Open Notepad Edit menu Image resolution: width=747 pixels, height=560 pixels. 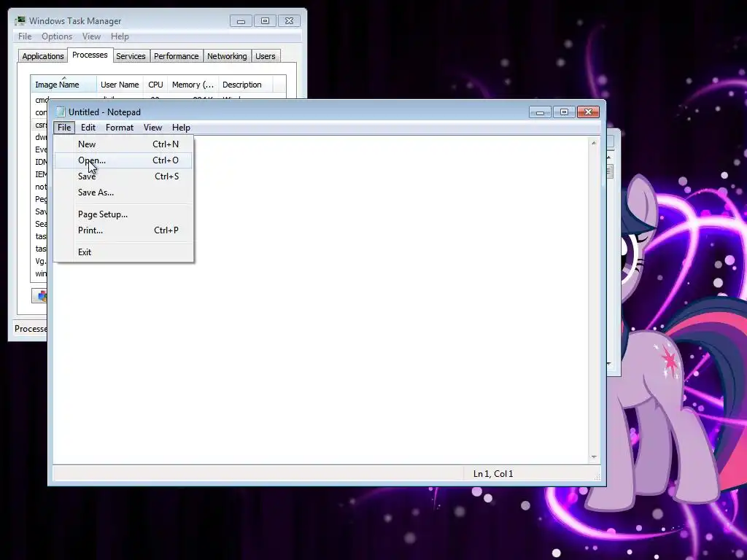pos(88,128)
